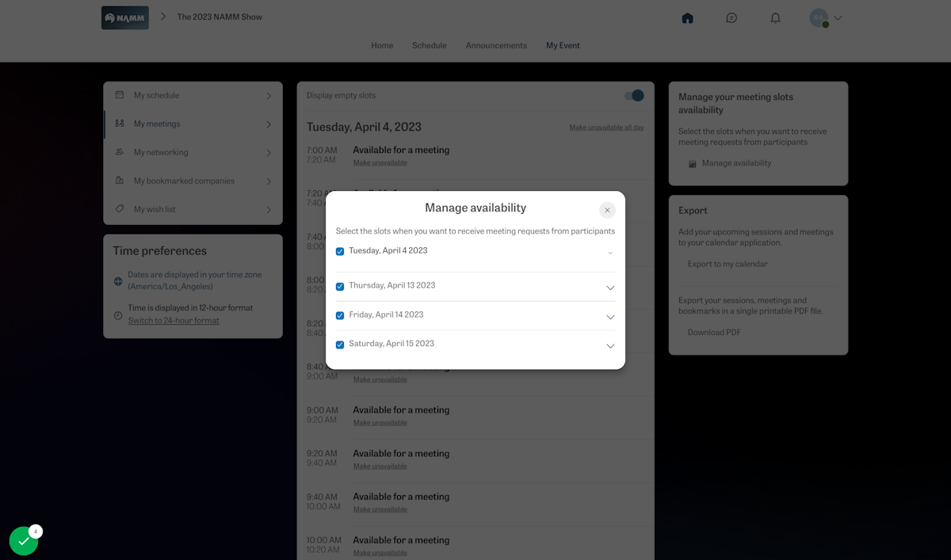Uncheck the Tuesday, April 4 2023 checkbox

tap(340, 251)
